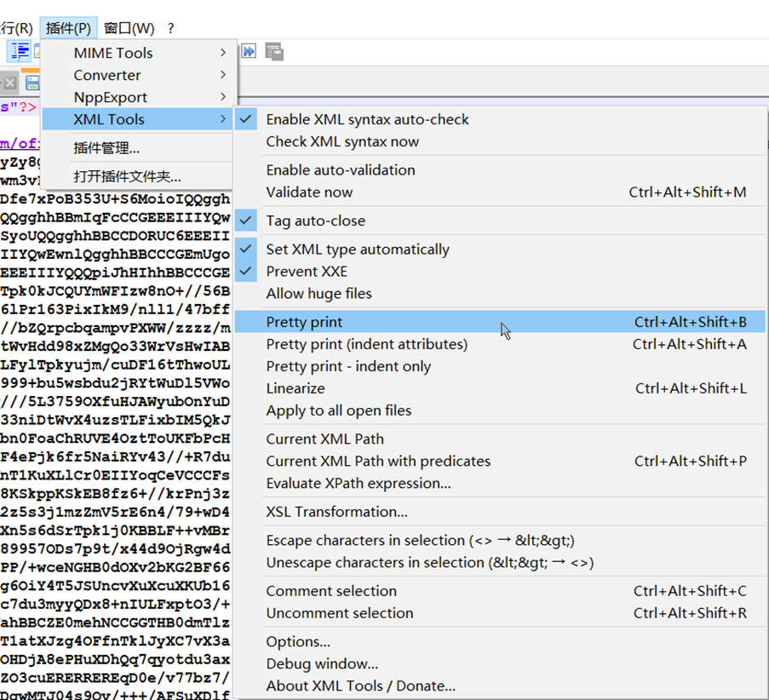Open XML Tools Options... dialog

click(298, 642)
